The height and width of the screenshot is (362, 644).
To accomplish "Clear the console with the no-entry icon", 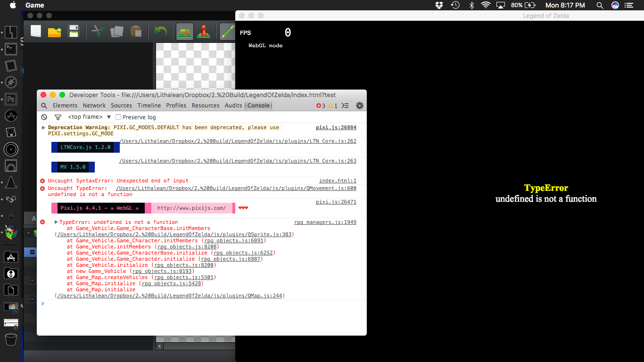I will tap(44, 117).
